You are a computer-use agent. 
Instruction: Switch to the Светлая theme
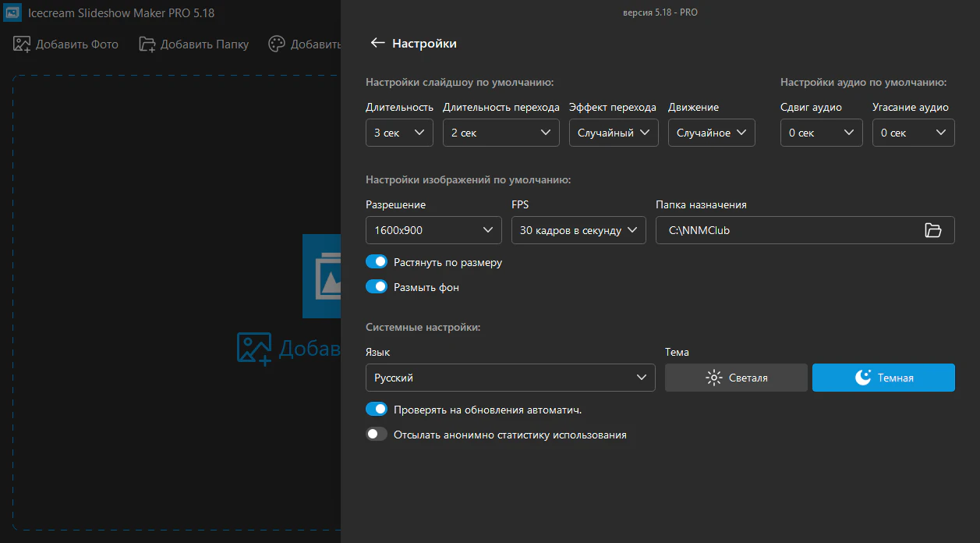pyautogui.click(x=736, y=378)
